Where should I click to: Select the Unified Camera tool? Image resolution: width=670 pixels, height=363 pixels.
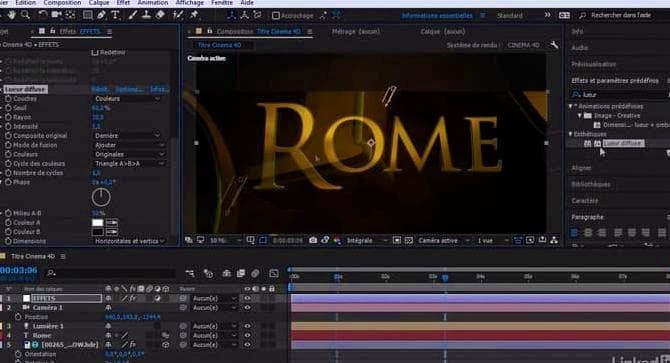(56, 15)
